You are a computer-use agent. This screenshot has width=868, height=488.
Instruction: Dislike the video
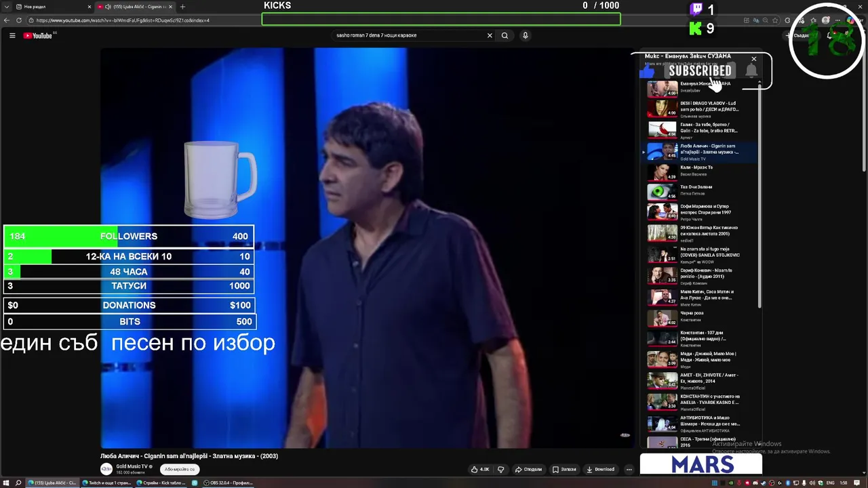tap(501, 469)
